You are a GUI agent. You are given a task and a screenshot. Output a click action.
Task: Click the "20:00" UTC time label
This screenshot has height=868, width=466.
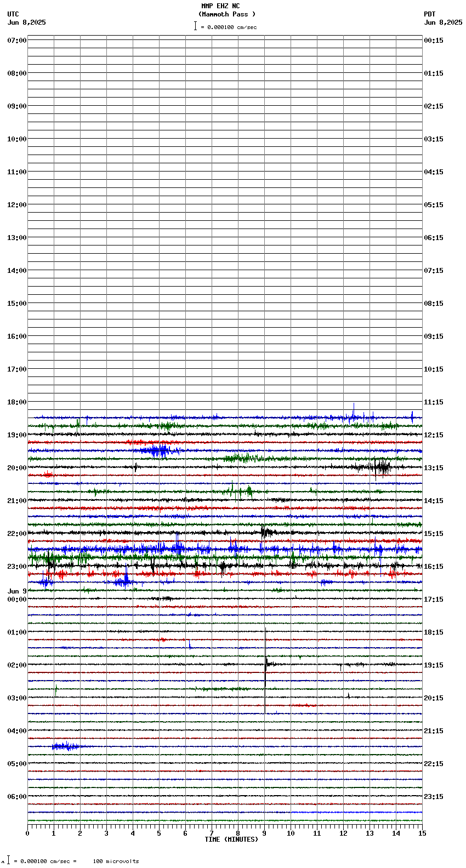coord(17,468)
